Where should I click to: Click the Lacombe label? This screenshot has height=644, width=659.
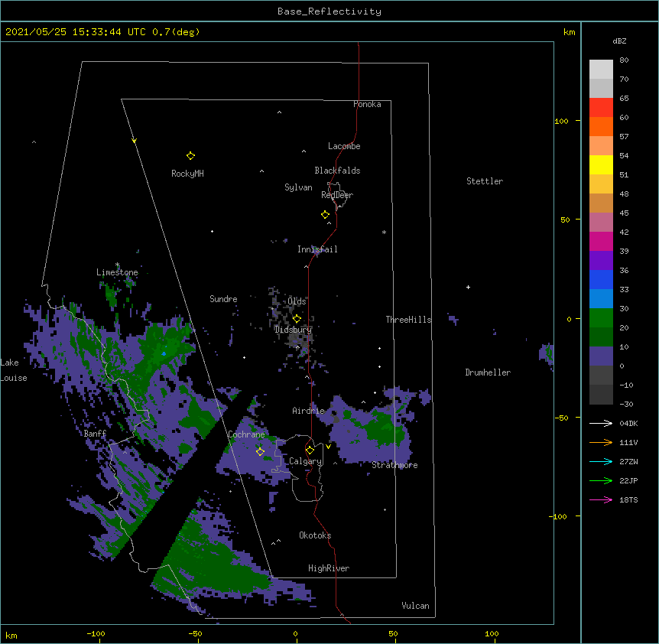pos(344,146)
